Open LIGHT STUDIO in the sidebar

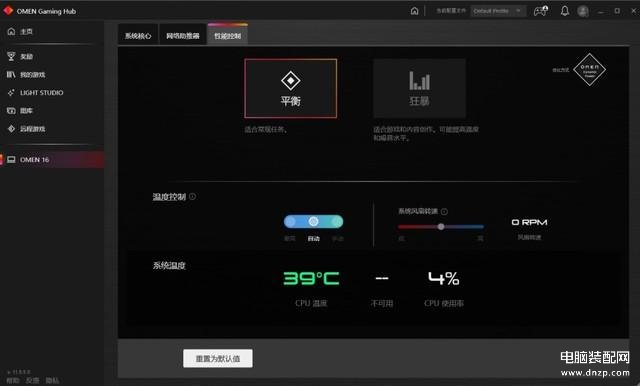pos(36,93)
